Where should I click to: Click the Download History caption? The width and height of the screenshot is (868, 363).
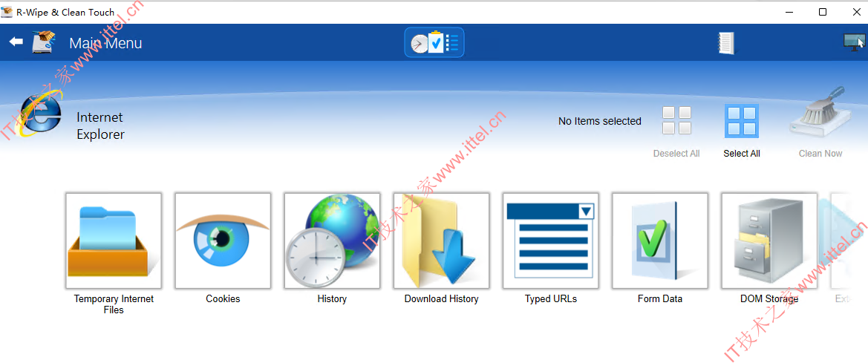(x=441, y=299)
